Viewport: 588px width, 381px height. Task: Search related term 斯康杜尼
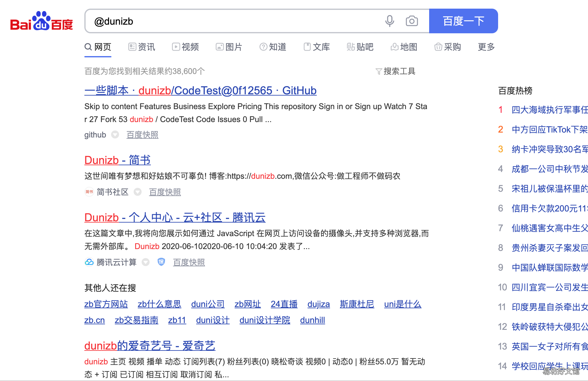point(357,304)
